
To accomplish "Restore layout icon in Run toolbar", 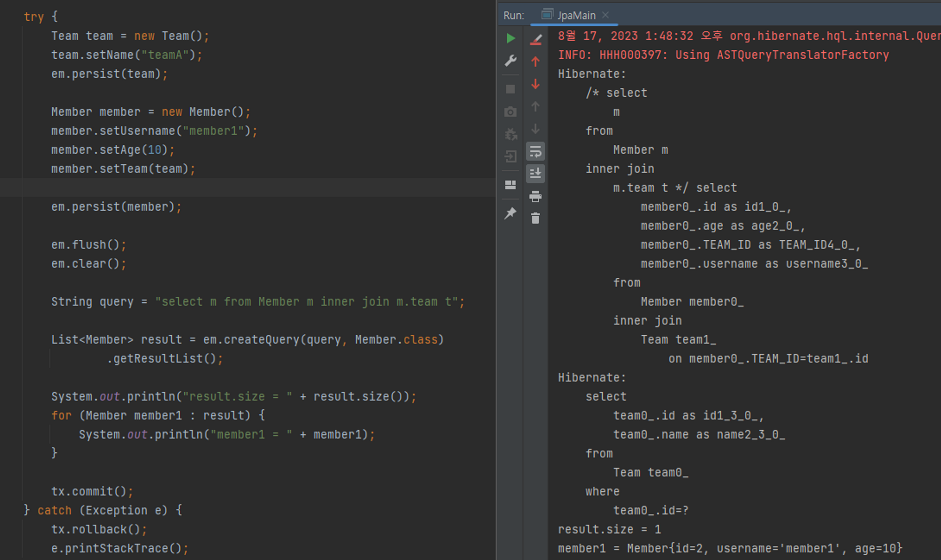I will (510, 185).
